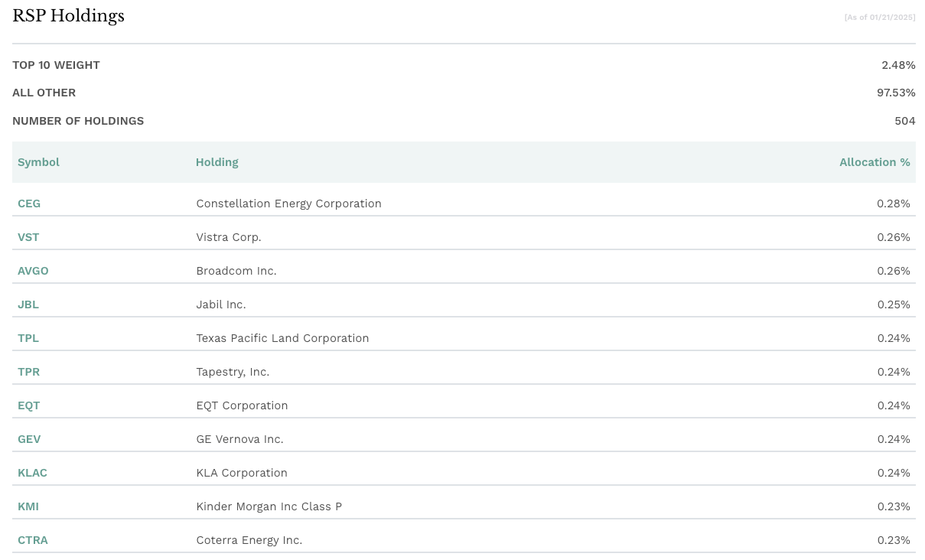Open the AVGO ticker symbol link
The image size is (925, 560).
tap(33, 271)
